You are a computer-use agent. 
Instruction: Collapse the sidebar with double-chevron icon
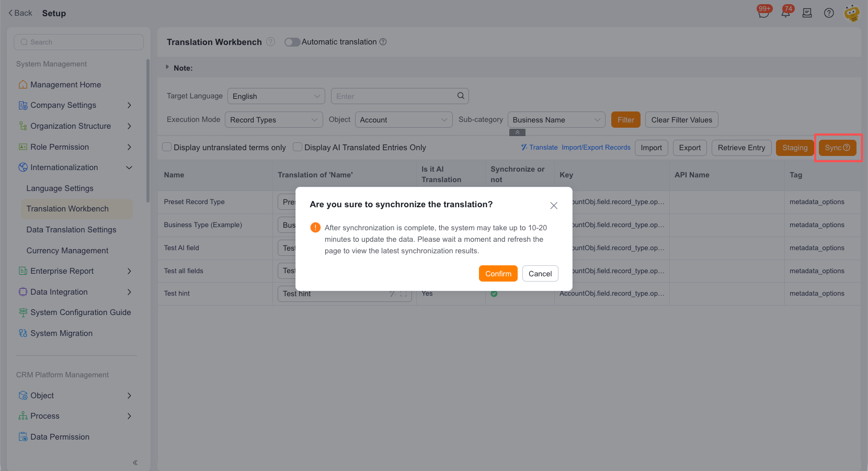(x=135, y=463)
